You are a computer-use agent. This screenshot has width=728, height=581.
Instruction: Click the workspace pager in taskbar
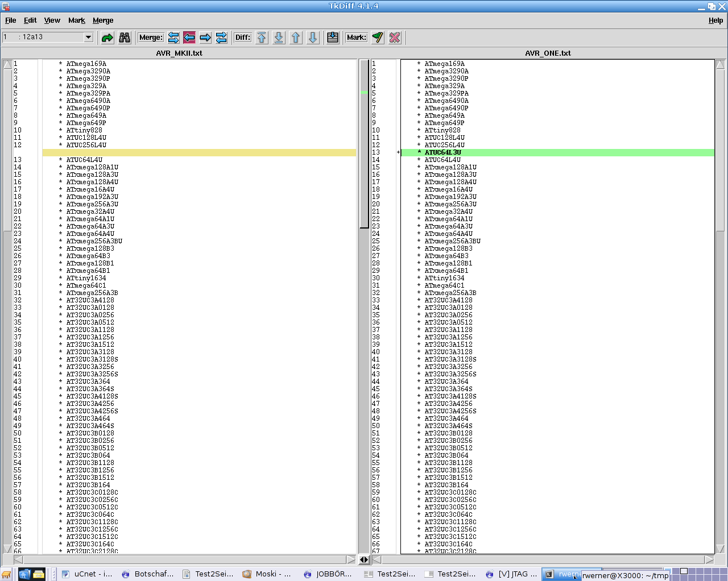[699, 574]
